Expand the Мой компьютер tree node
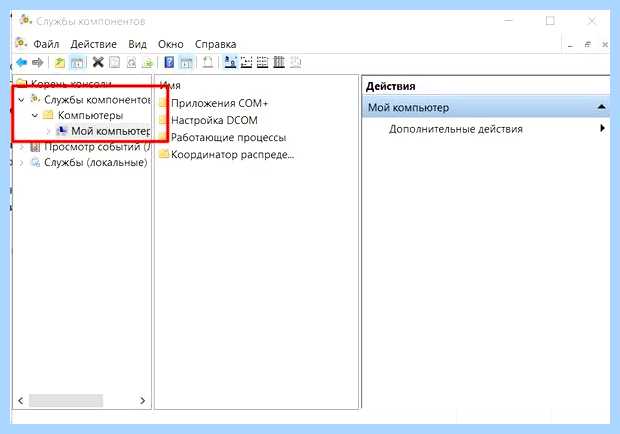Viewport: 620px width, 434px height. [x=48, y=131]
